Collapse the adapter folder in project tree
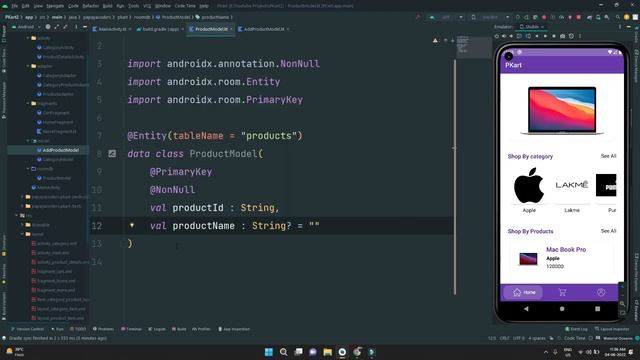 pyautogui.click(x=28, y=66)
